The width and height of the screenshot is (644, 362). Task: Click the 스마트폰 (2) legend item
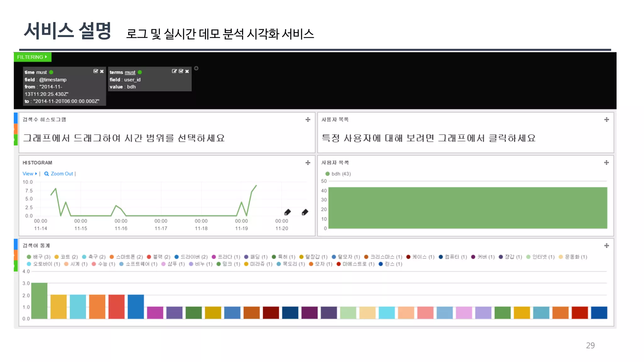126,257
